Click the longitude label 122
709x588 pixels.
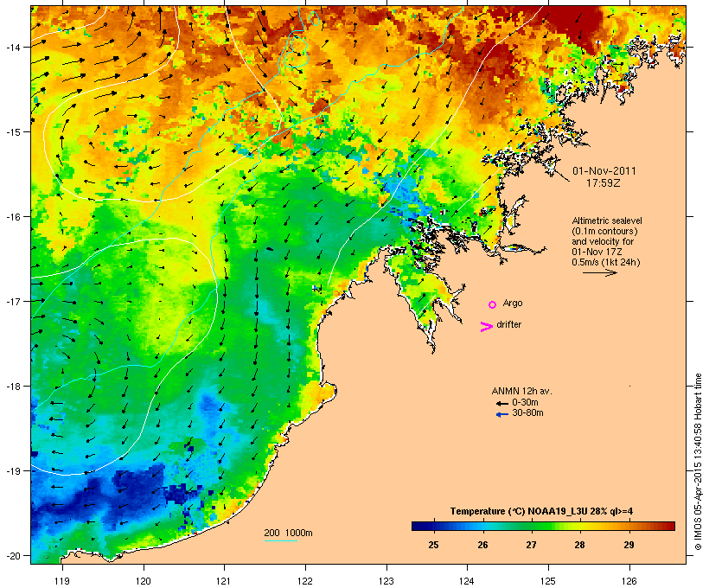pos(305,581)
